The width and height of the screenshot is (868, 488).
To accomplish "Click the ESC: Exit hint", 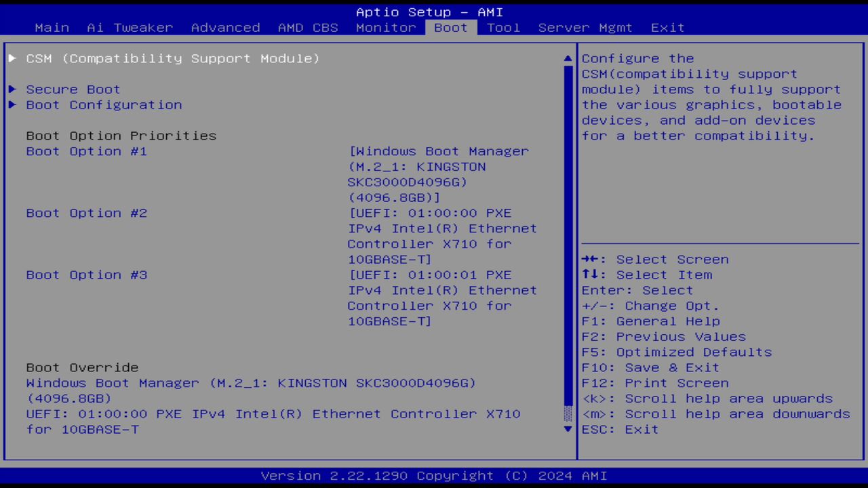I will (620, 429).
